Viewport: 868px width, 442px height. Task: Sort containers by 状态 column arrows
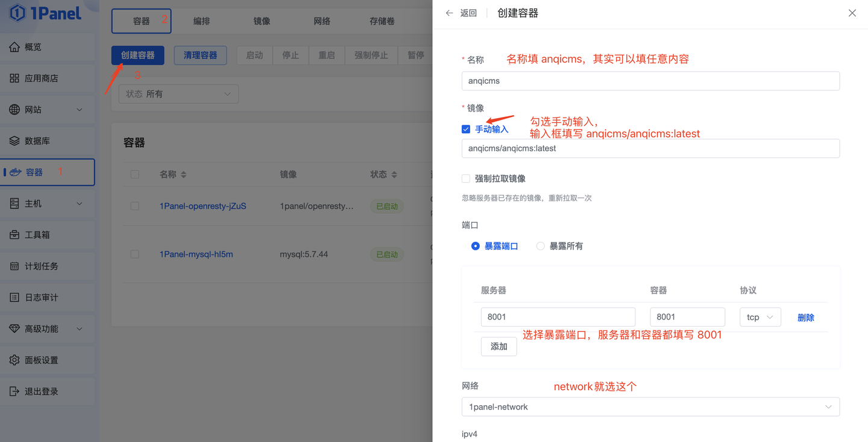(394, 175)
